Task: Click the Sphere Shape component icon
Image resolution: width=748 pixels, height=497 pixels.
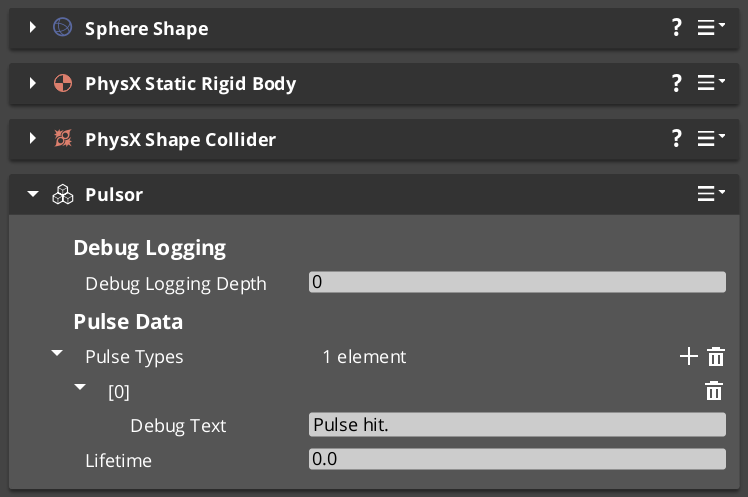Action: [62, 28]
